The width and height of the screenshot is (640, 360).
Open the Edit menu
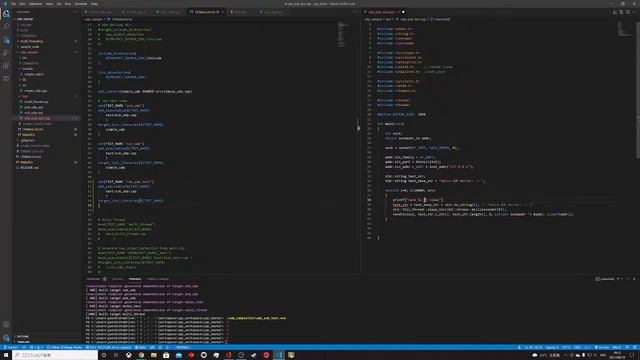pyautogui.click(x=22, y=4)
